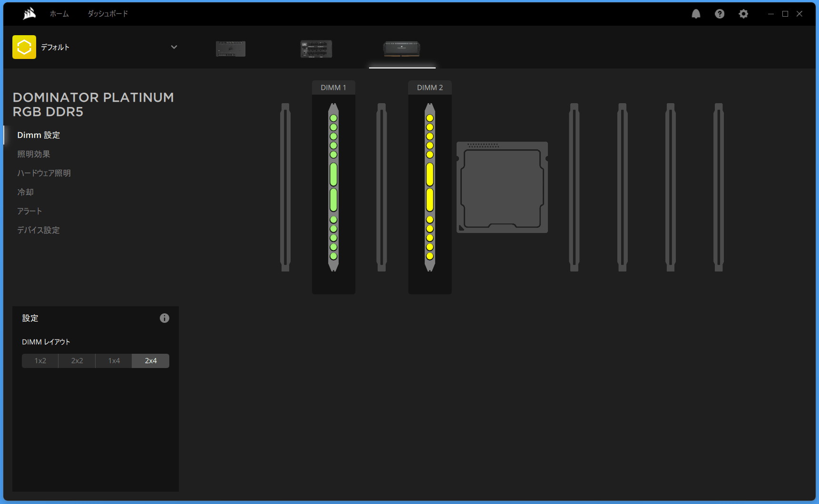The width and height of the screenshot is (819, 504).
Task: Select the first device thumbnail in the header
Action: pos(231,48)
